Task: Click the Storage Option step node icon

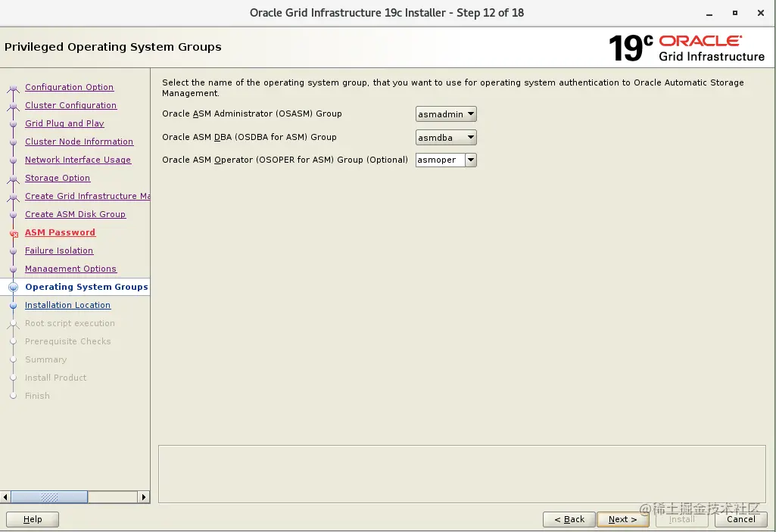Action: 14,179
